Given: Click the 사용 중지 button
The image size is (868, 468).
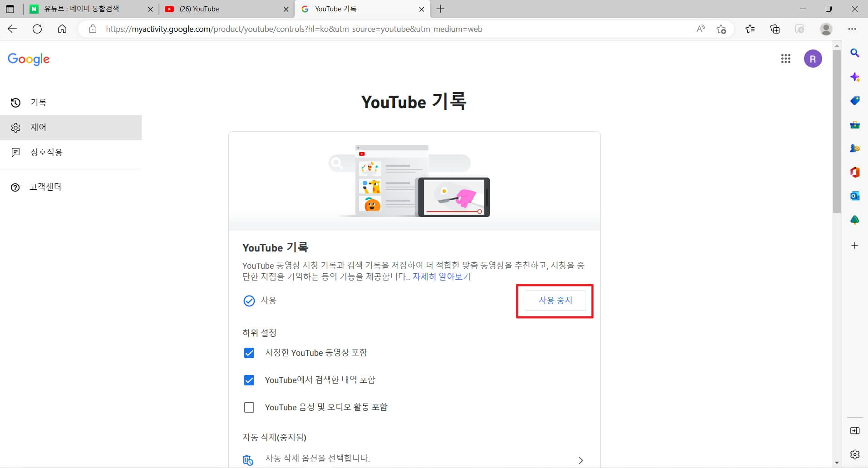Looking at the screenshot, I should click(555, 301).
